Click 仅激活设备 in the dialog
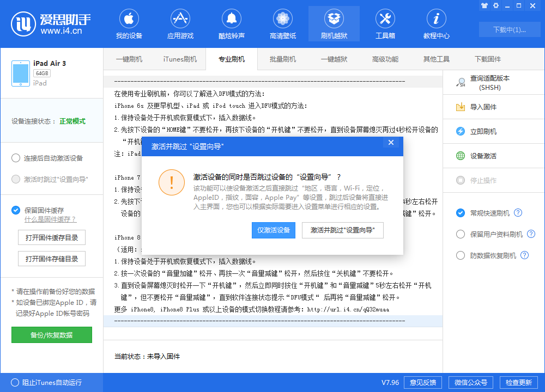 pyautogui.click(x=273, y=230)
